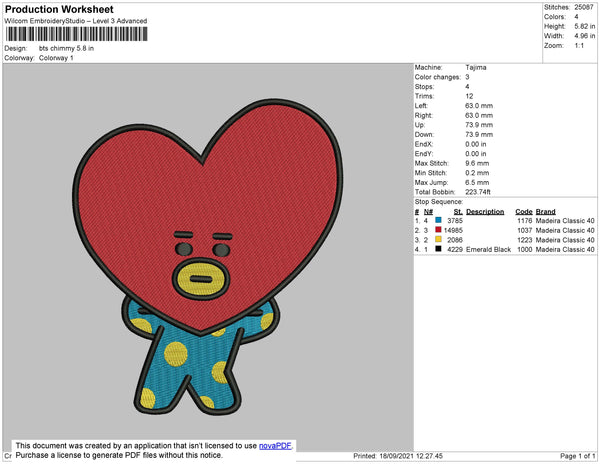Click the 'Brand' column header

[545, 212]
